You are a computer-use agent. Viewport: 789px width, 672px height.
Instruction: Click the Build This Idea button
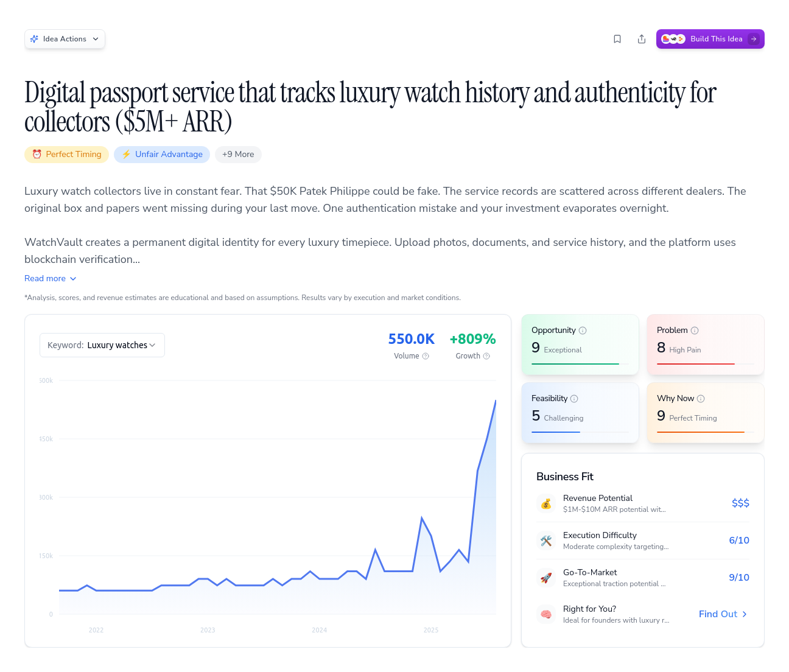710,38
